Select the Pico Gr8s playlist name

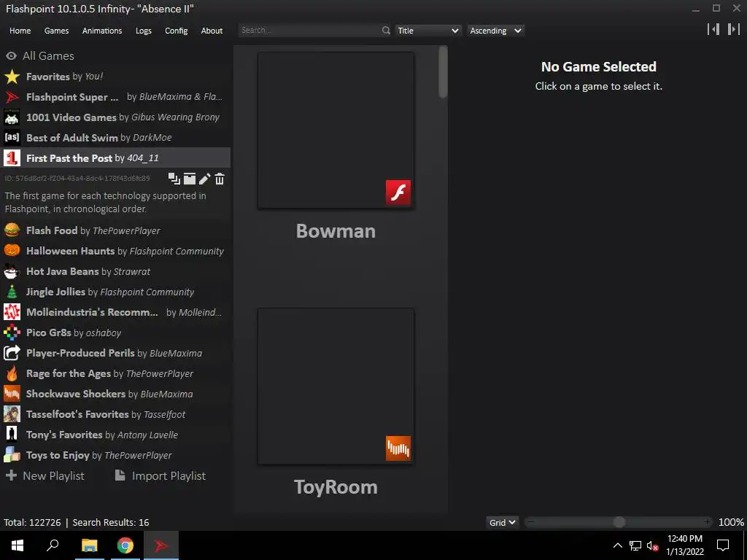click(x=49, y=332)
